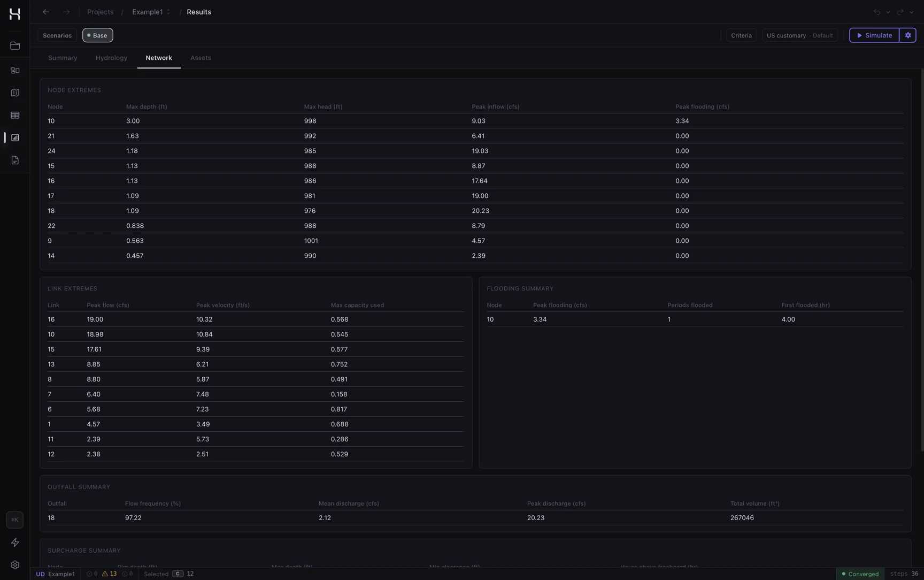924x580 pixels.
Task: Select the Network tab
Action: [159, 58]
